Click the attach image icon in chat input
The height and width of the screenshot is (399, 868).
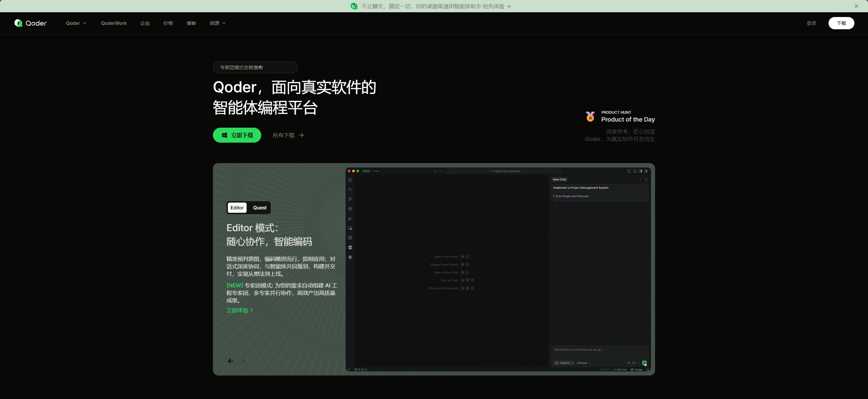coord(634,363)
